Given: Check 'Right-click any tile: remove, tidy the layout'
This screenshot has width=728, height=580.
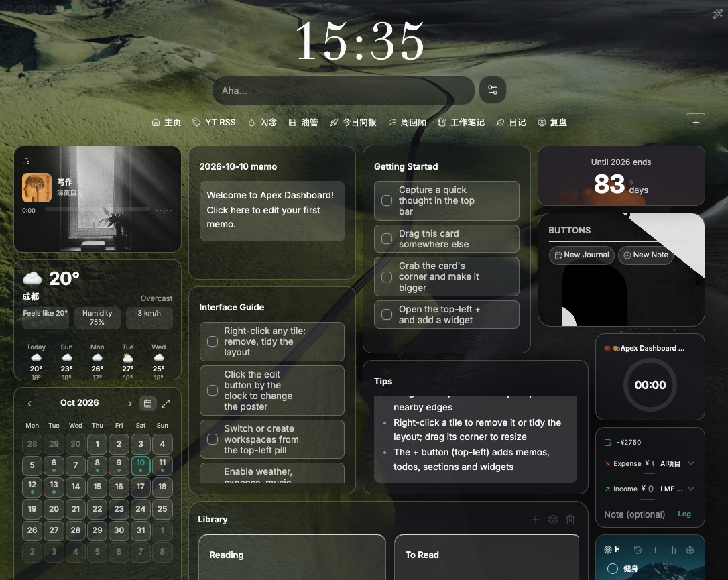Looking at the screenshot, I should click(x=213, y=341).
